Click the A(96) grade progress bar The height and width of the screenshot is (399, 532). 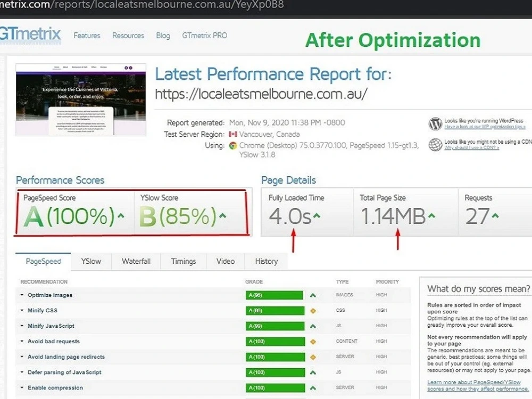click(273, 295)
